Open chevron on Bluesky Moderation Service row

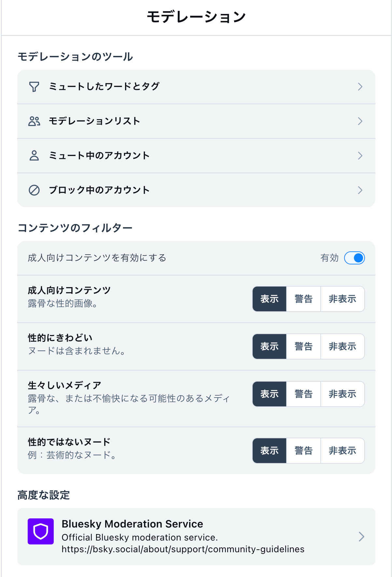(361, 537)
